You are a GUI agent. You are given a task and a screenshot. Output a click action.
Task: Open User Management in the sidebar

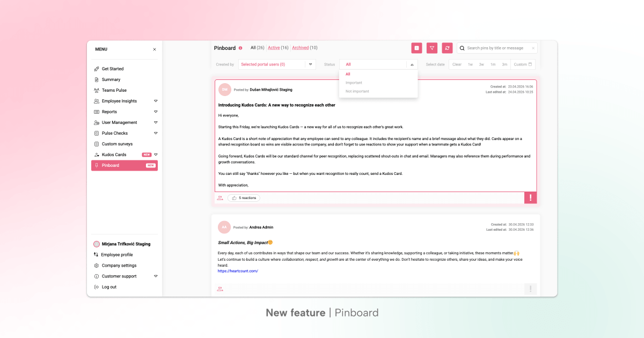tap(119, 122)
